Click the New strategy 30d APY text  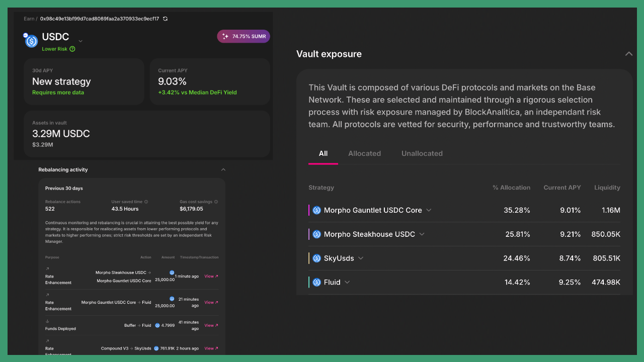click(x=61, y=81)
